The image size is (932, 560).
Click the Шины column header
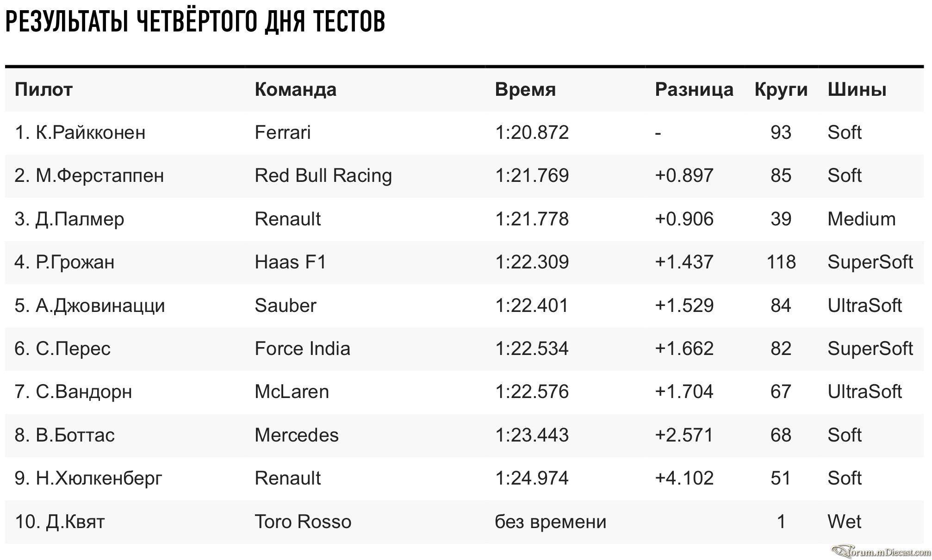coord(857,89)
